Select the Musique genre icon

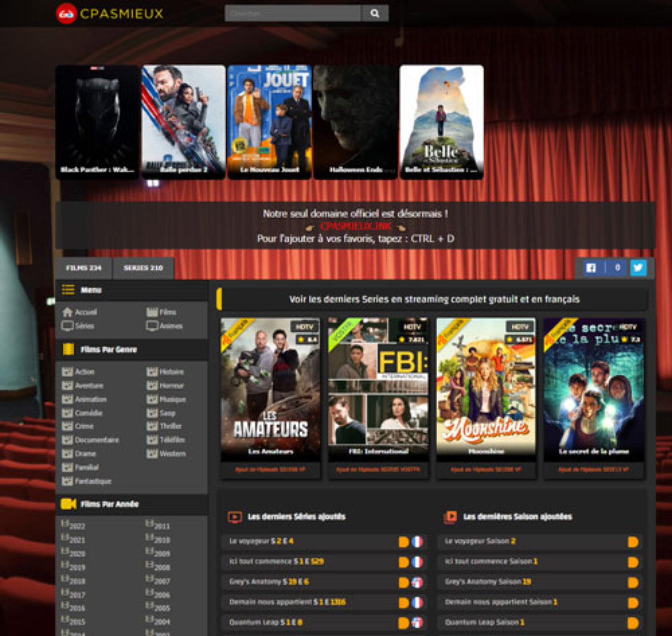[152, 399]
